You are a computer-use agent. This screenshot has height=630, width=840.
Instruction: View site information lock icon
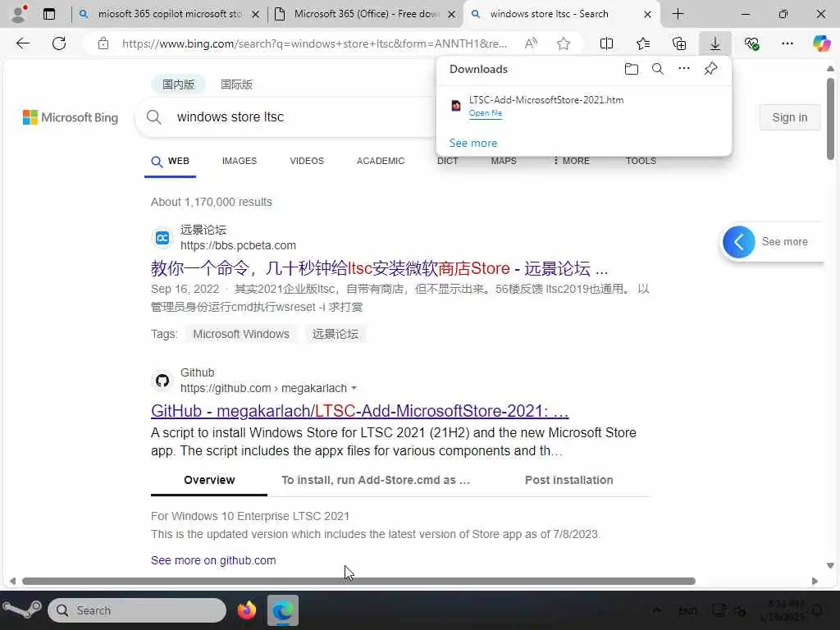103,43
